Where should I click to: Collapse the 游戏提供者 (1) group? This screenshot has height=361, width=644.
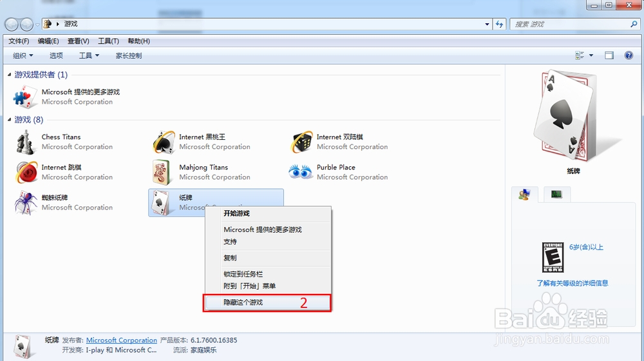10,74
